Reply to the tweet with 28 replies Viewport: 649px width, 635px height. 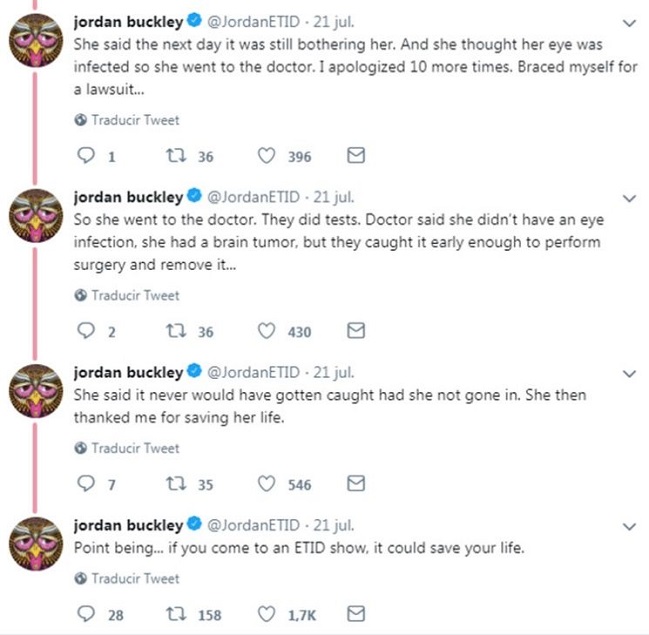click(x=85, y=614)
